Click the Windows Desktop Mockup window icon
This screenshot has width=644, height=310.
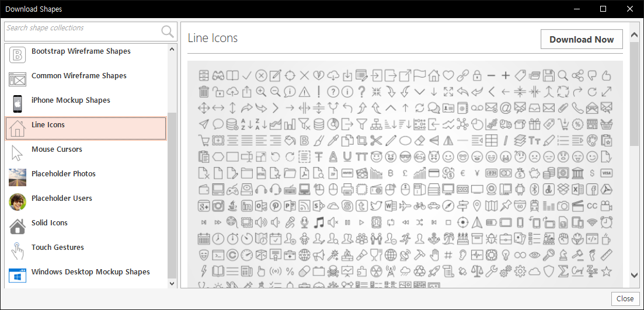coord(18,276)
